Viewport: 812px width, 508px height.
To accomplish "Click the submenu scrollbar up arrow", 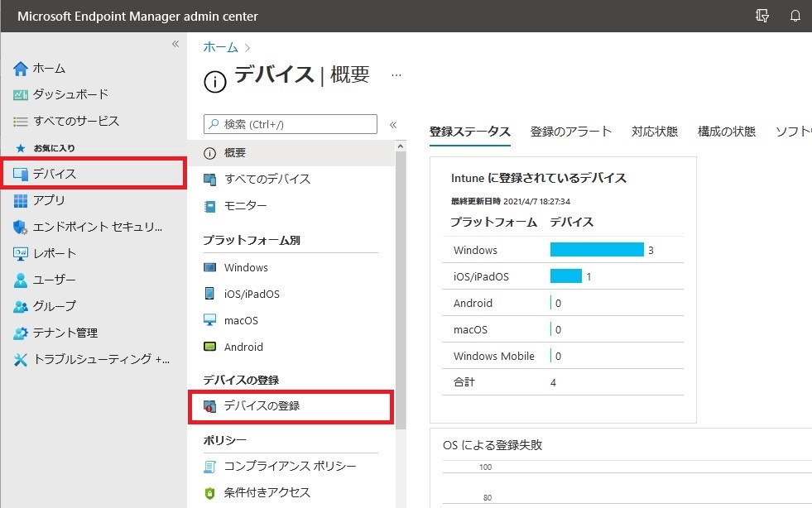I will (x=401, y=146).
